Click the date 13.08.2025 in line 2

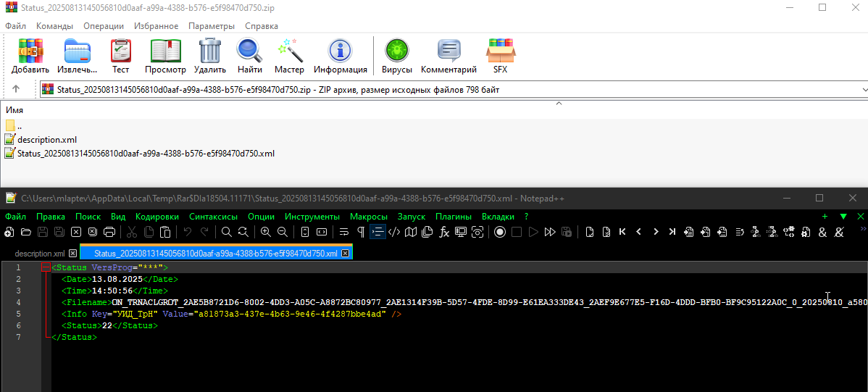pyautogui.click(x=117, y=279)
